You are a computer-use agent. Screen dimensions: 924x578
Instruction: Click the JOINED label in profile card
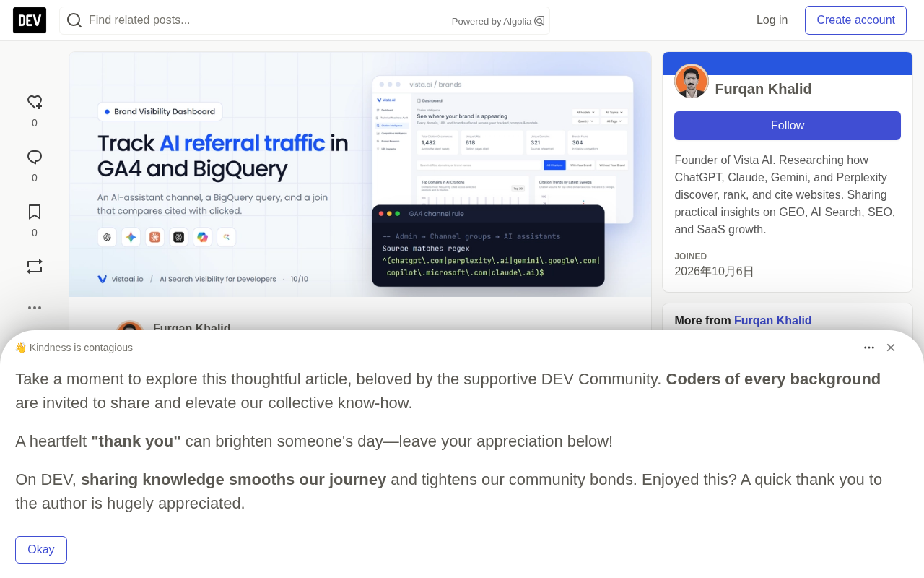(691, 256)
